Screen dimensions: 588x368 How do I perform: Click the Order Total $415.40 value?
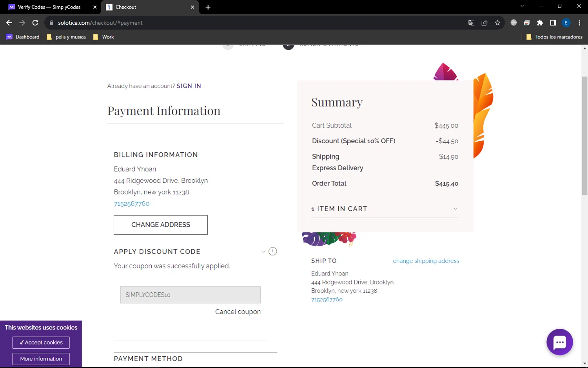(x=446, y=184)
